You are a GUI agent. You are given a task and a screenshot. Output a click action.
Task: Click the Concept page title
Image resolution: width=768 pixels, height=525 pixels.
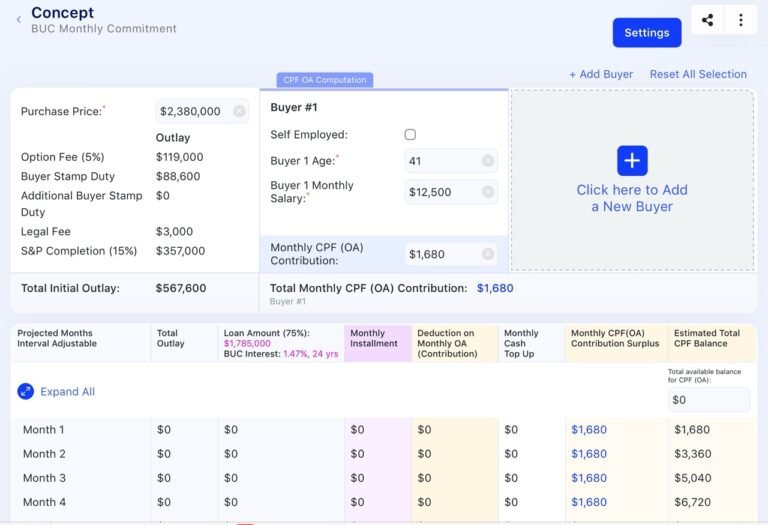coord(62,12)
